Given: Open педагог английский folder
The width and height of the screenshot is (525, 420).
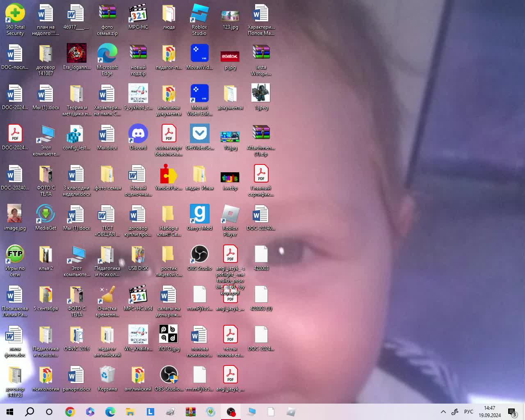Looking at the screenshot, I should tap(107, 341).
